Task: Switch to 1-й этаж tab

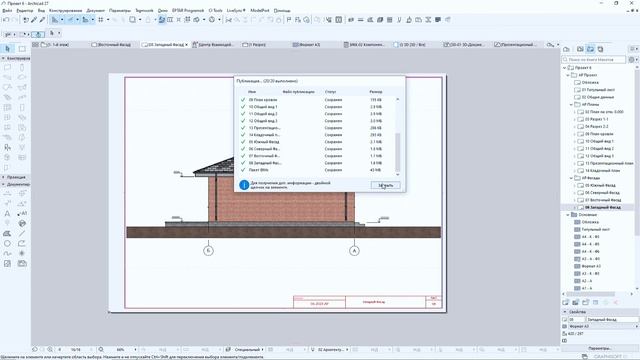Action: point(59,44)
